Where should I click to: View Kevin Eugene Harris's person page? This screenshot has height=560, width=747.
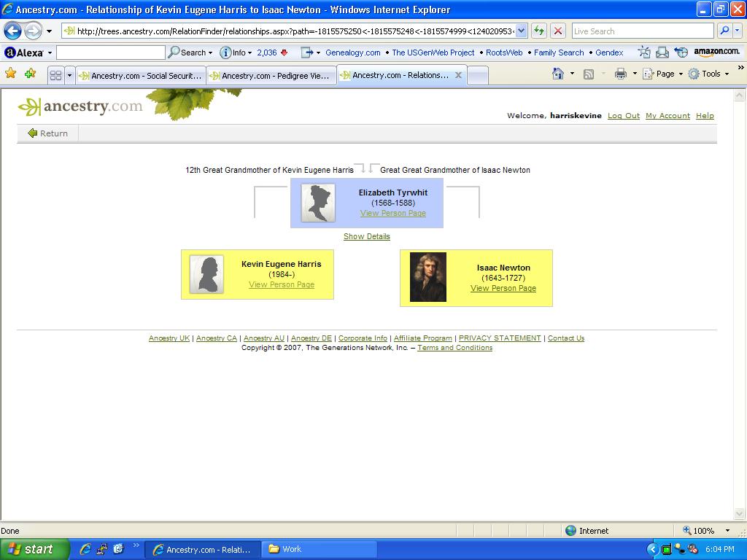click(282, 285)
